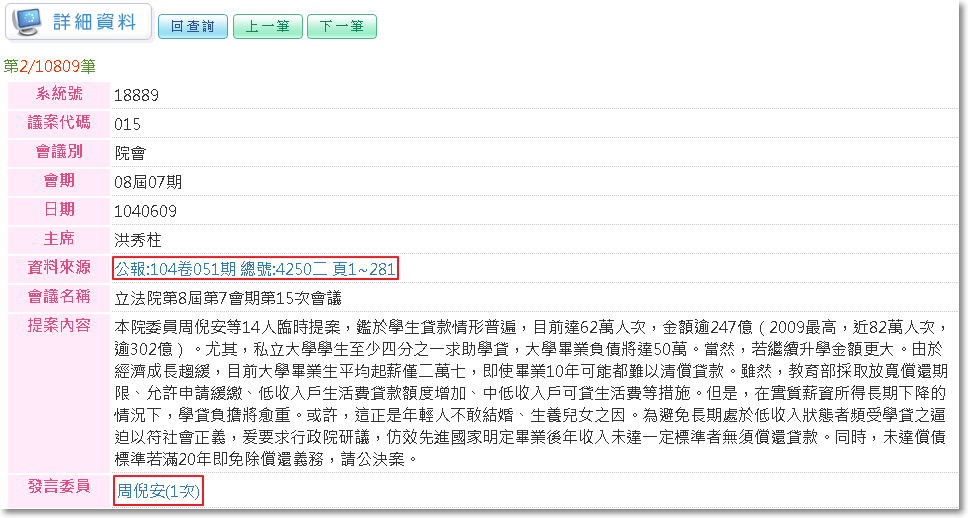
Task: Click the date value 1040609
Action: pyautogui.click(x=145, y=211)
